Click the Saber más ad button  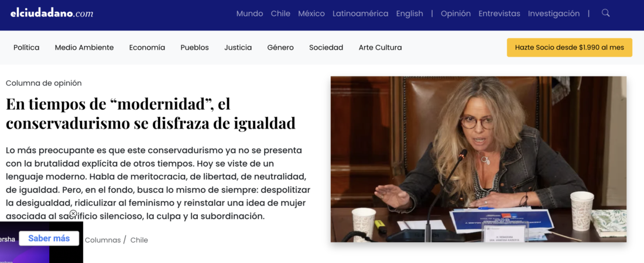pos(49,238)
